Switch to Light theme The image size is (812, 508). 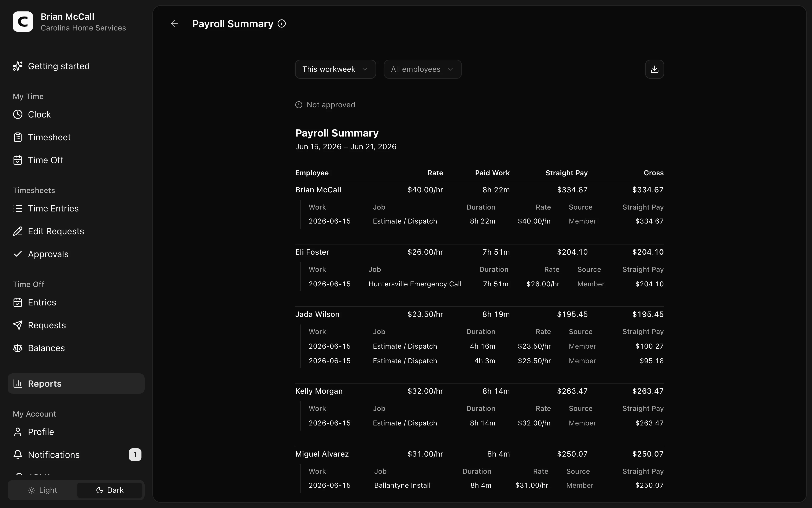43,490
